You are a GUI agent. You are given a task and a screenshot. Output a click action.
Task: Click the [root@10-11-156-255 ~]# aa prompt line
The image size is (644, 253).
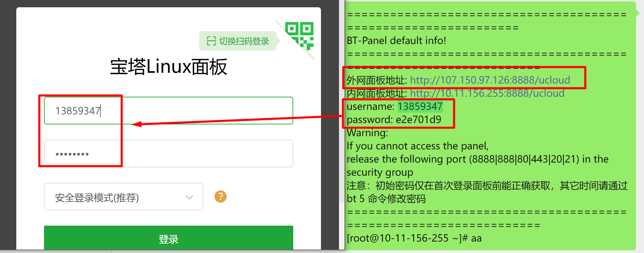point(414,238)
